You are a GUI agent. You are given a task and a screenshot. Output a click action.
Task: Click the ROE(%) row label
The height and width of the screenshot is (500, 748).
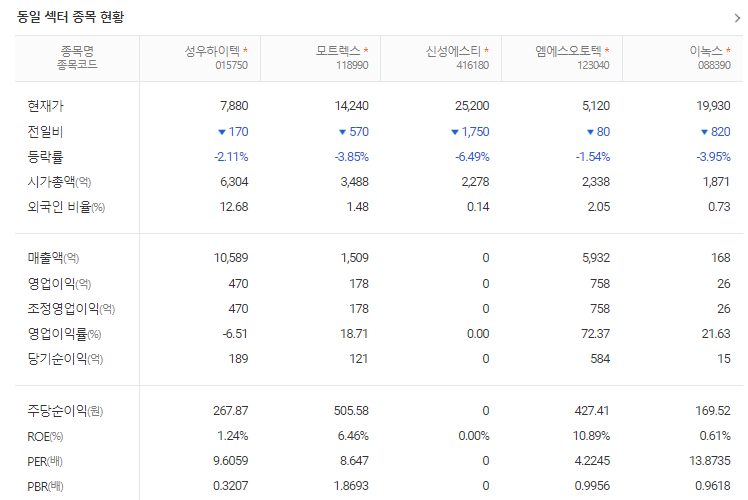click(x=45, y=437)
